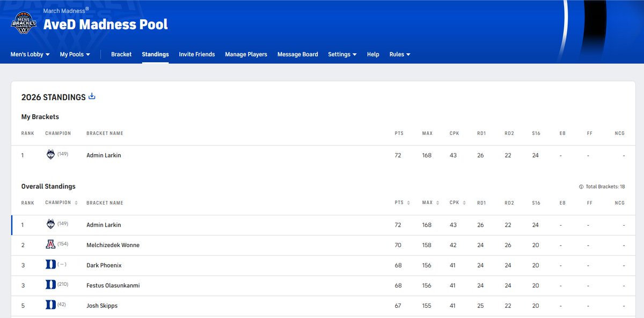644x318 pixels.
Task: Open Melchizedek Wonne's bracket
Action: (113, 245)
